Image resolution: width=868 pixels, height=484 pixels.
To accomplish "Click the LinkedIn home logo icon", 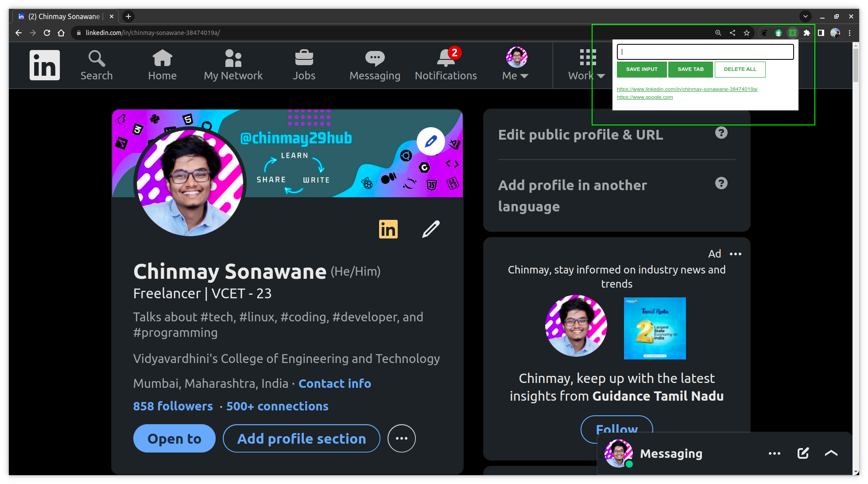I will [x=44, y=65].
